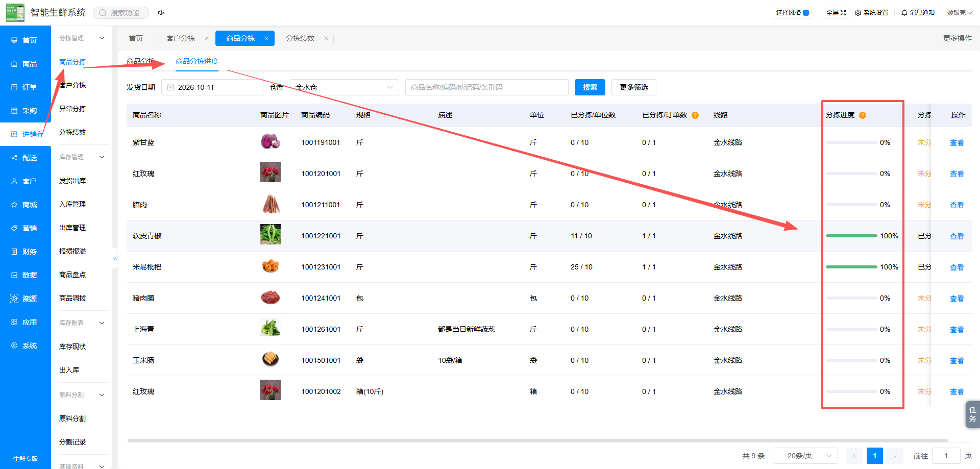Open the 20条/页 page size dropdown
This screenshot has height=469, width=980.
[805, 456]
